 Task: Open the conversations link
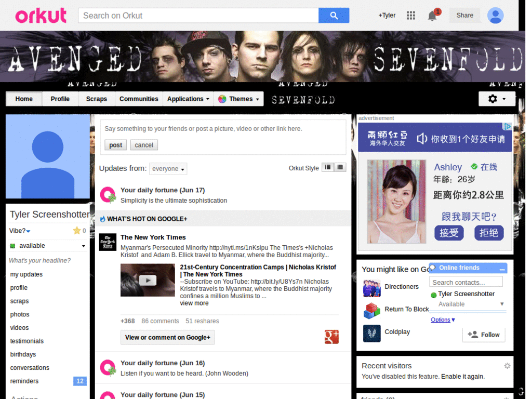[30, 368]
